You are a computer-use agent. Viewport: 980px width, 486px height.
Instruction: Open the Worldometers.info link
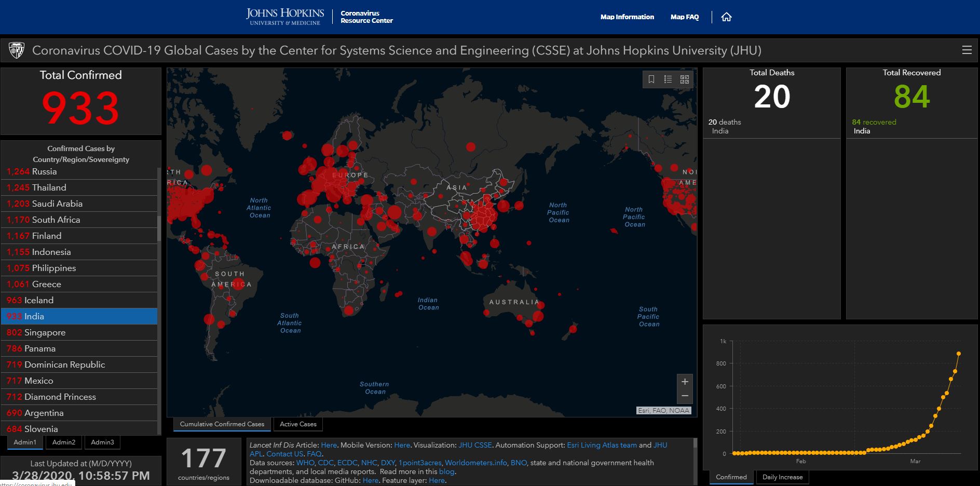click(x=476, y=463)
